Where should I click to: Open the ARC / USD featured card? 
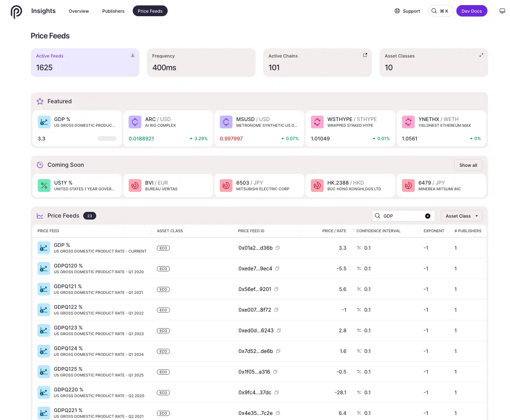pos(168,128)
